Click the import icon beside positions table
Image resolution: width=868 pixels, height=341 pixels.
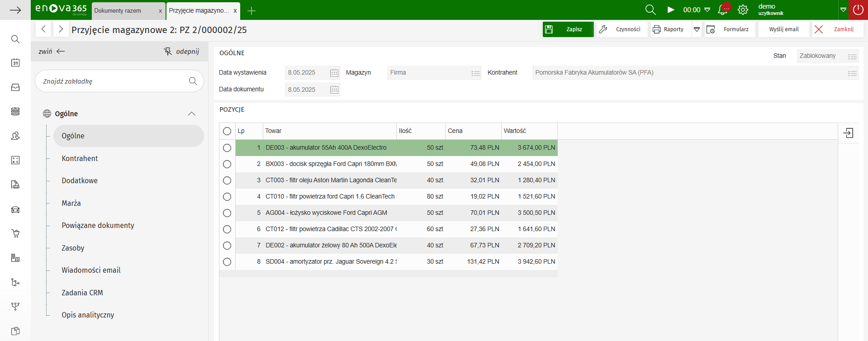[849, 133]
